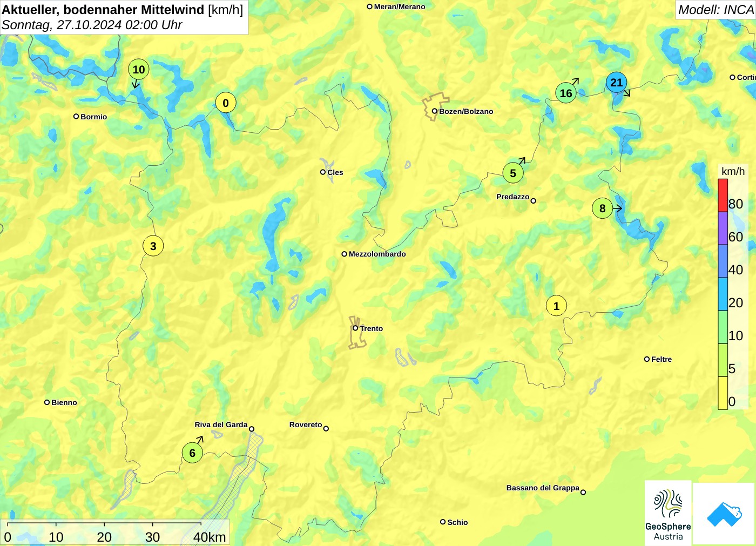Click the red swatch in the km/h legend
Screen dimensions: 756x546
pyautogui.click(x=723, y=196)
